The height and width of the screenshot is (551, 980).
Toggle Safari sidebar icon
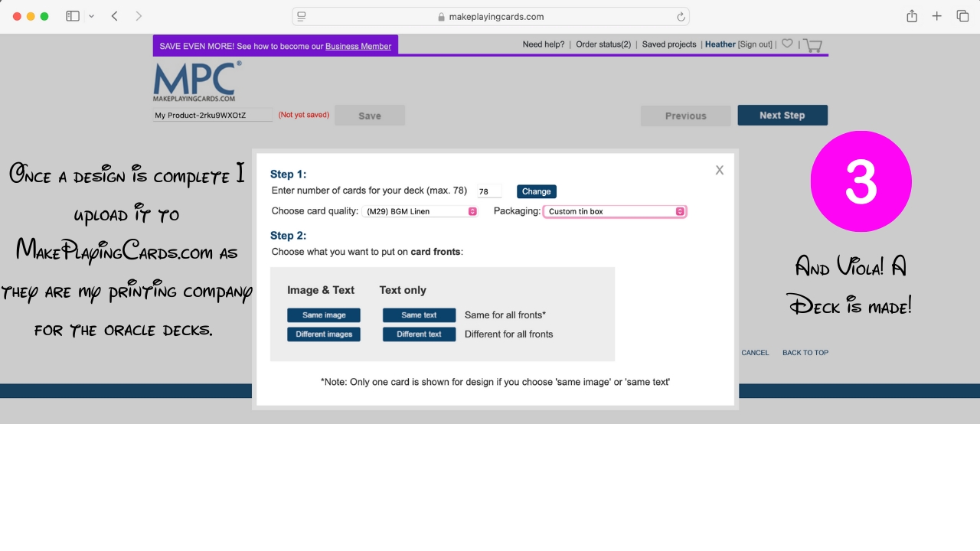73,16
